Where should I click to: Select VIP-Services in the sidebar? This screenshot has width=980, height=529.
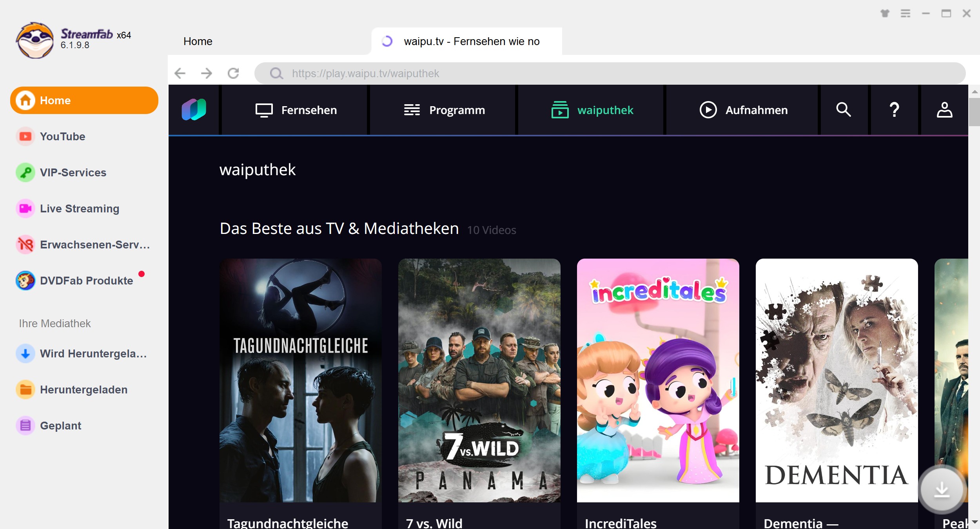[x=84, y=172]
